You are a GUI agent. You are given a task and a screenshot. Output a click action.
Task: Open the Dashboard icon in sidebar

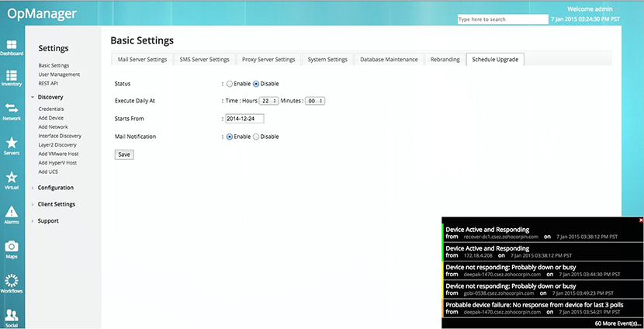(x=12, y=48)
